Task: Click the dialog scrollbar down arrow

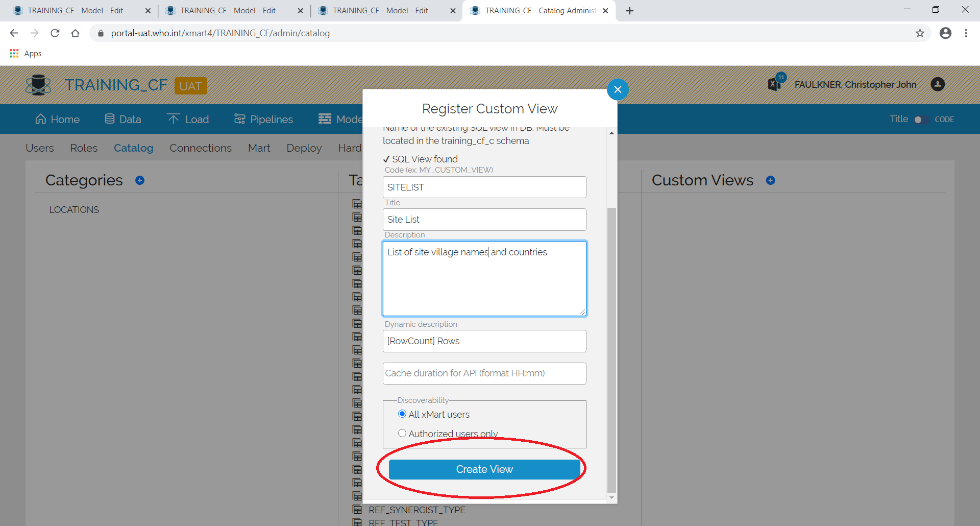Action: pos(611,497)
